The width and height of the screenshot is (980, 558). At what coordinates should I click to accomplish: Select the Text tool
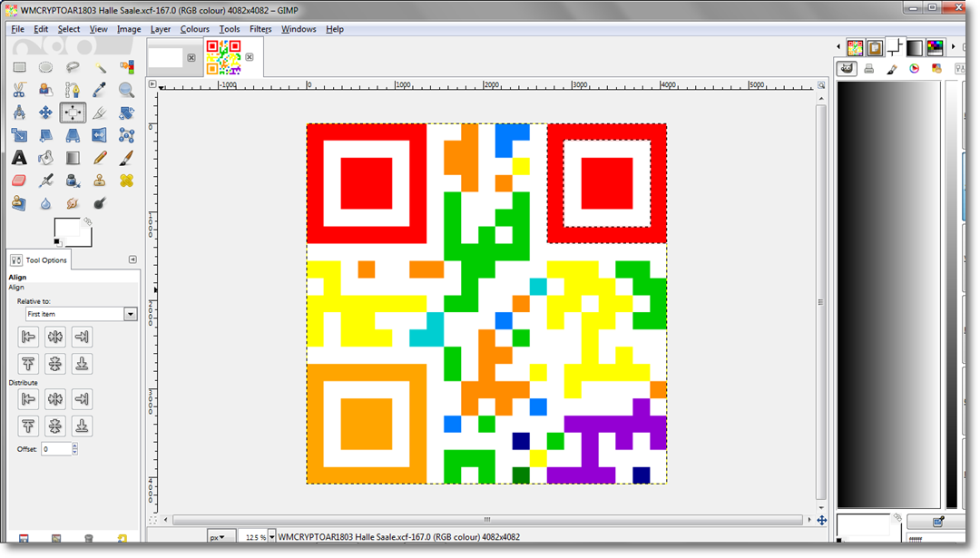[x=19, y=158]
